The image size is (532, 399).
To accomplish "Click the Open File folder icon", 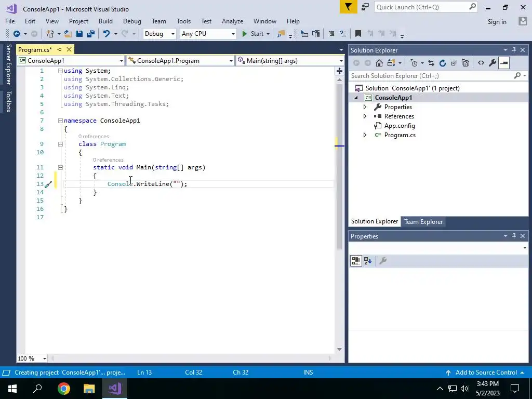I will [68, 34].
